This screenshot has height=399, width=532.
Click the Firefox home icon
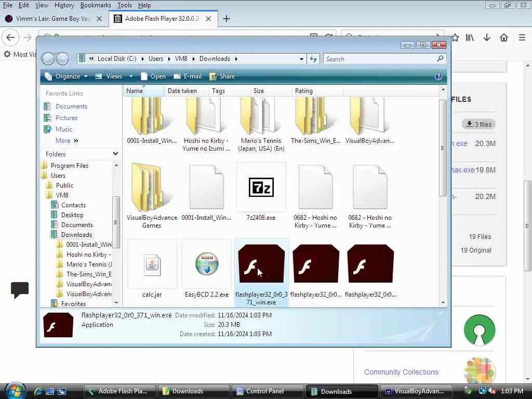pos(504,37)
